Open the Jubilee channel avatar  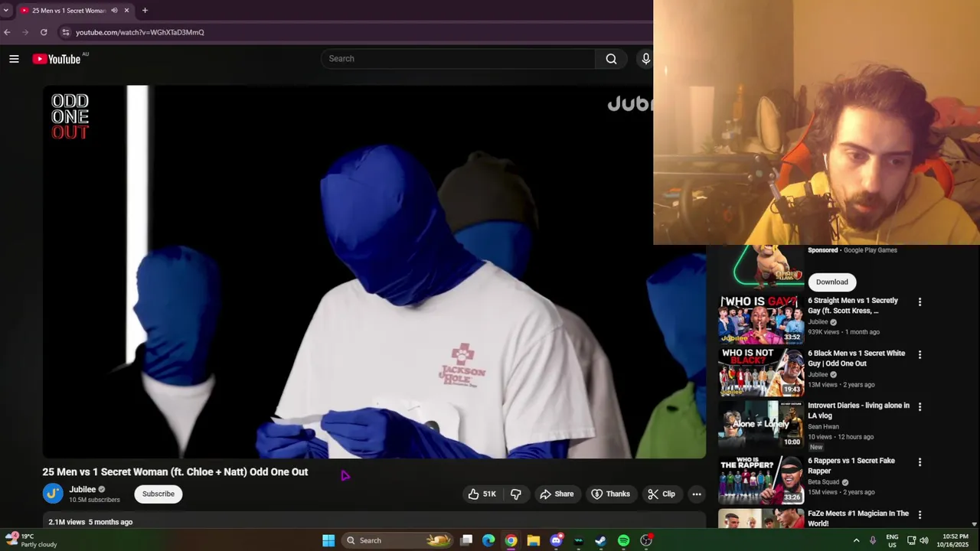click(x=53, y=494)
